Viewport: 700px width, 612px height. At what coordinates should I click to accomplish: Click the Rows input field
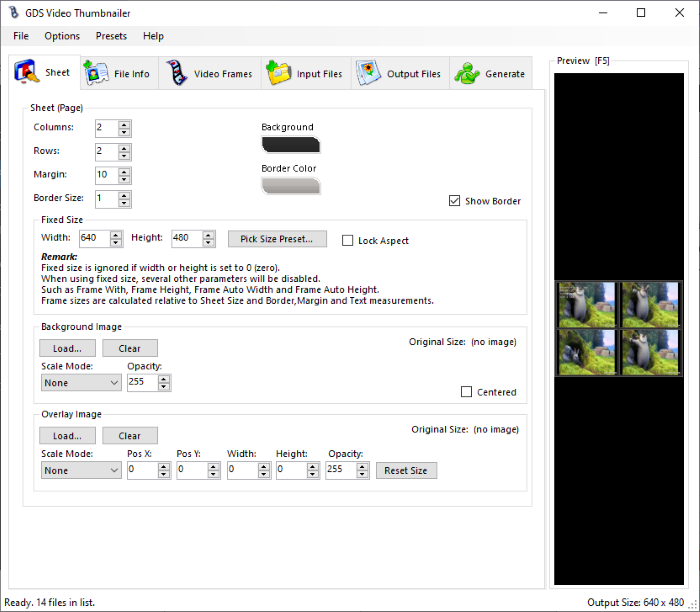[x=107, y=152]
